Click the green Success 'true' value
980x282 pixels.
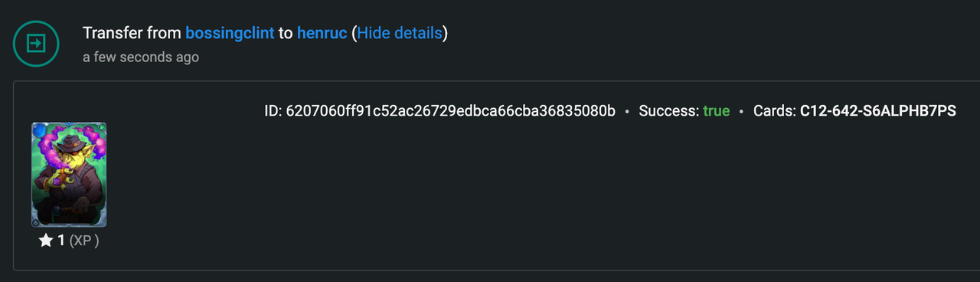pos(717,111)
